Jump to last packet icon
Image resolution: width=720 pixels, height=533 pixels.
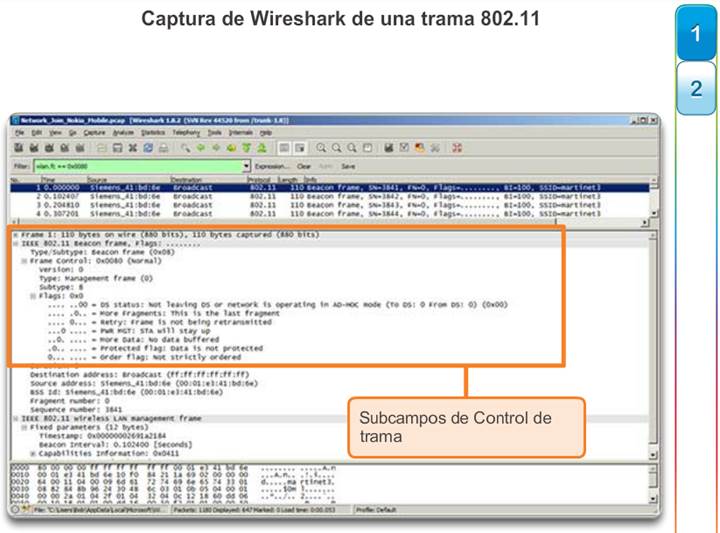pos(262,148)
